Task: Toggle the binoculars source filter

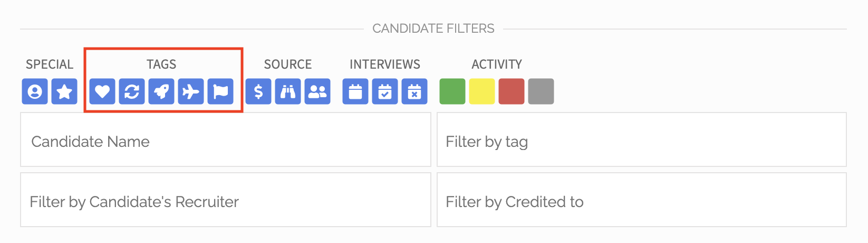Action: (288, 91)
